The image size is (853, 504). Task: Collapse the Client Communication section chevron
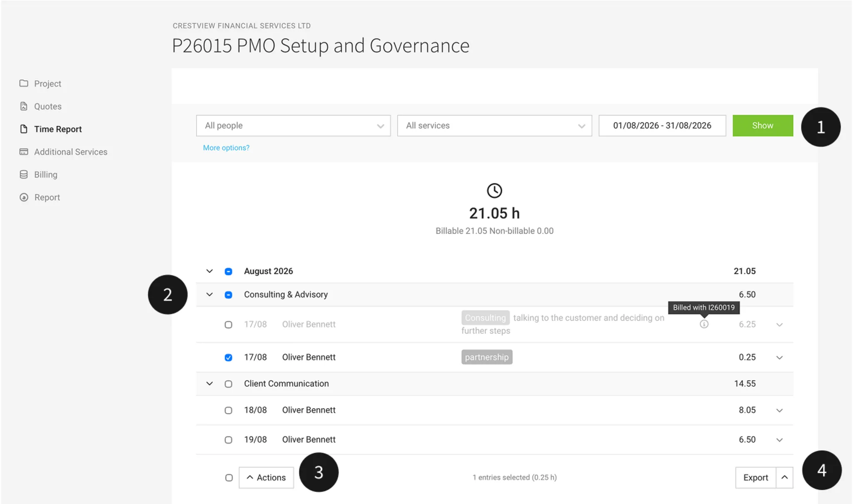210,383
